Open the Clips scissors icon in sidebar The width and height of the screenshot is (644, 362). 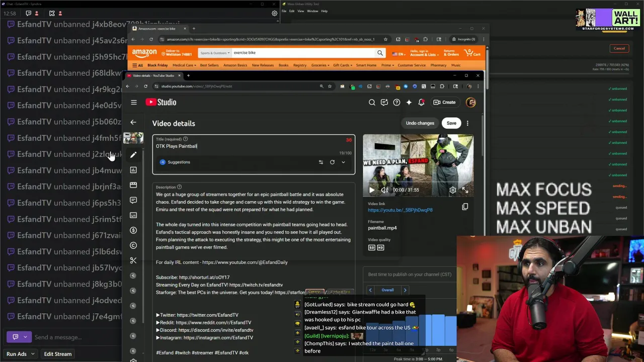click(x=133, y=260)
